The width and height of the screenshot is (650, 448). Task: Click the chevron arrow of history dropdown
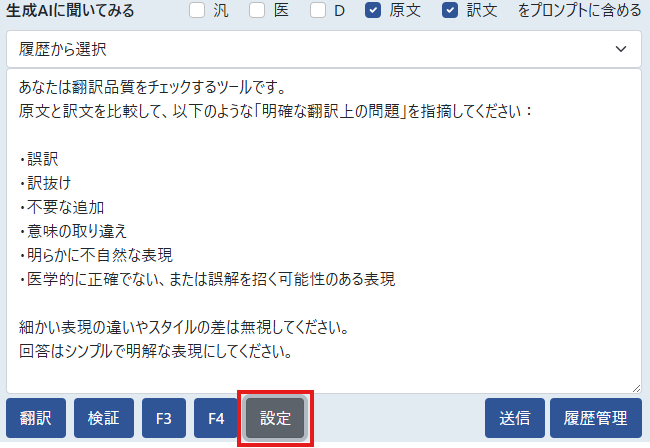click(x=621, y=48)
